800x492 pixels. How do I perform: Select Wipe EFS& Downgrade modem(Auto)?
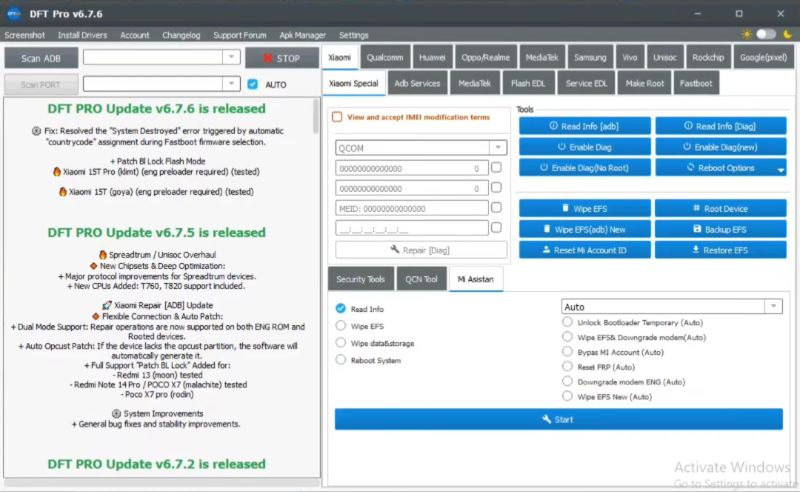pyautogui.click(x=567, y=337)
